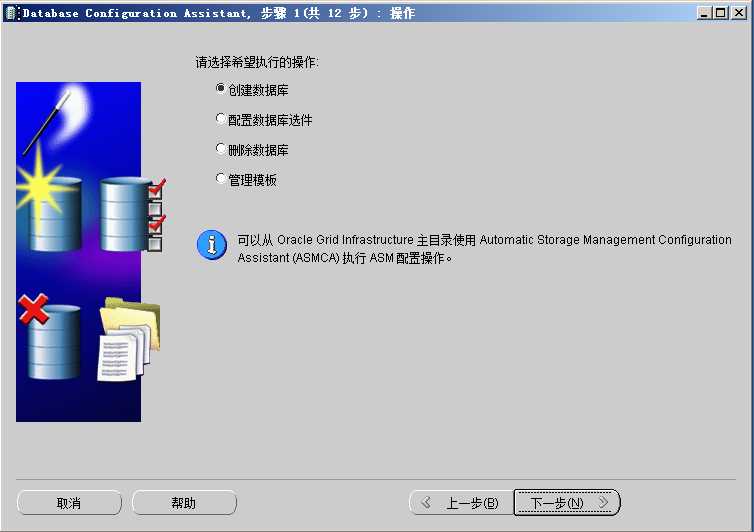Screen dimensions: 754x532
Task: Click the blue information icon
Action: point(212,245)
